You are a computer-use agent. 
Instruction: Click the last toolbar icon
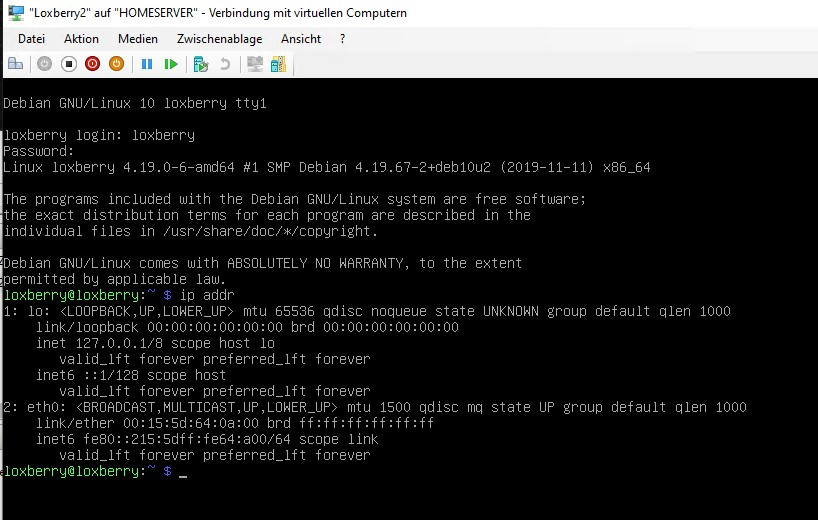tap(279, 64)
